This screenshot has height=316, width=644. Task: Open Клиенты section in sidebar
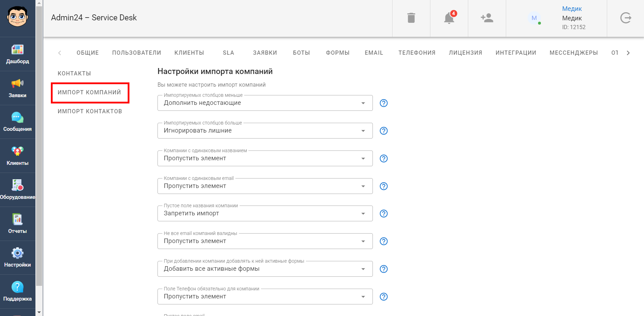pos(18,156)
